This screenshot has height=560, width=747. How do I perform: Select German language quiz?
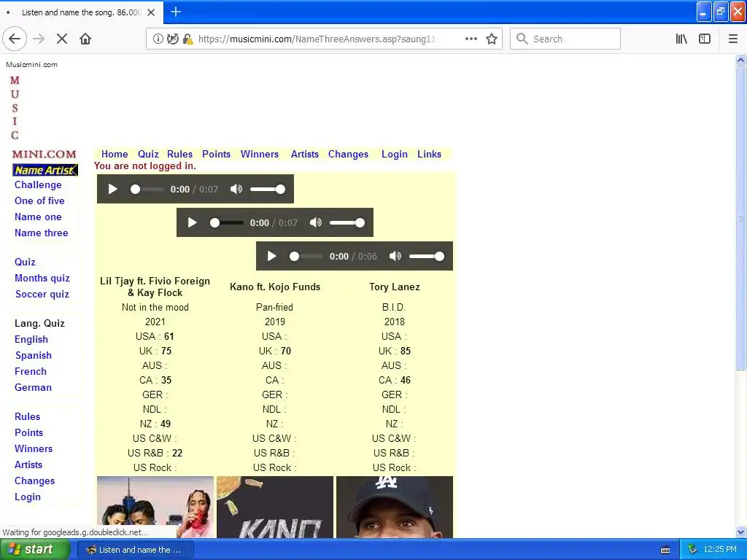[x=33, y=388]
